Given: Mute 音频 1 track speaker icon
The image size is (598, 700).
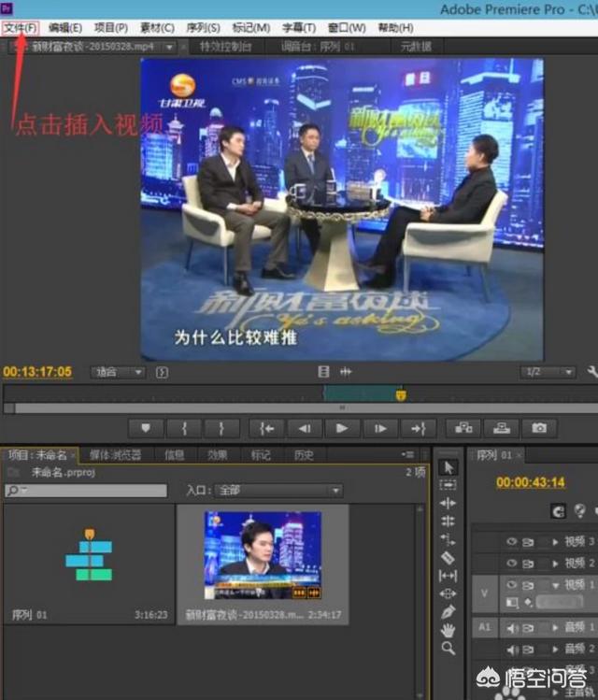Looking at the screenshot, I should [x=511, y=627].
